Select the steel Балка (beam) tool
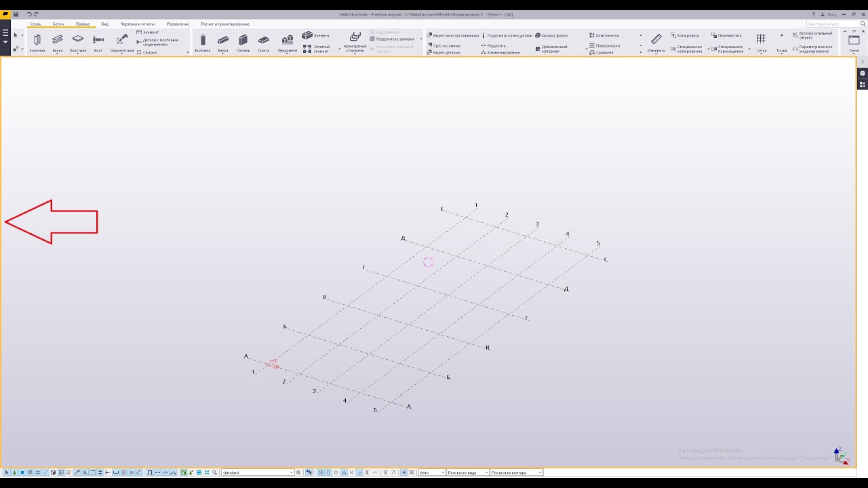This screenshot has width=868, height=488. coord(58,43)
